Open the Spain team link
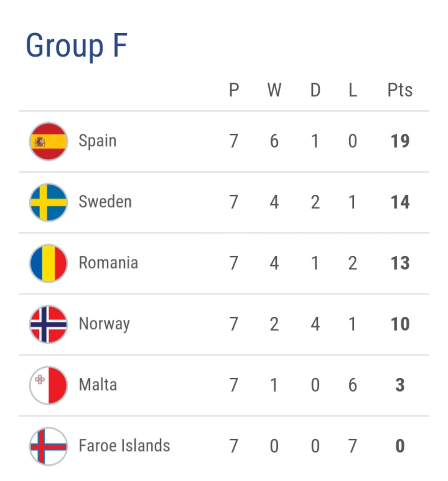448x481 pixels. point(97,141)
